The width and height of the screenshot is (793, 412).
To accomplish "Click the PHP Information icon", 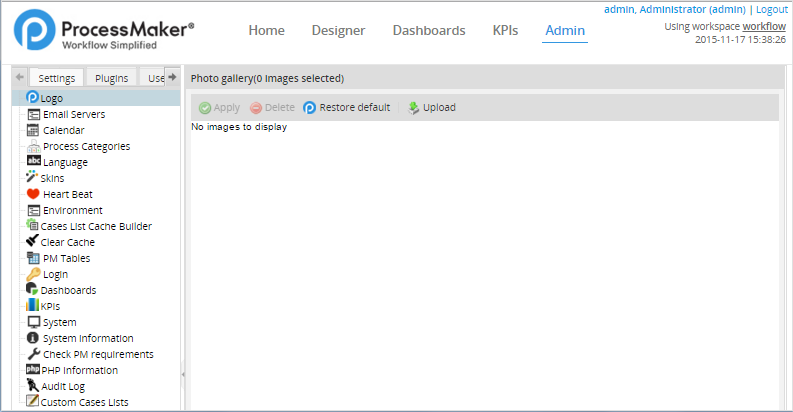I will pos(33,370).
